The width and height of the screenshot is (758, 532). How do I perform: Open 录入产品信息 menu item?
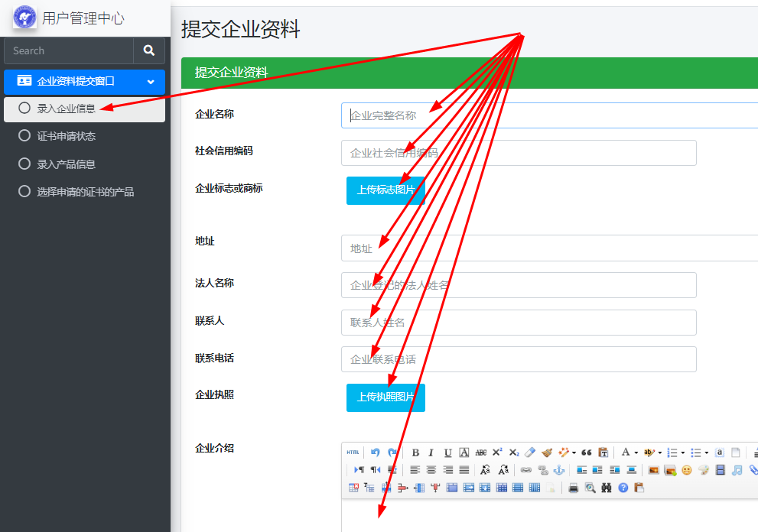click(x=85, y=164)
